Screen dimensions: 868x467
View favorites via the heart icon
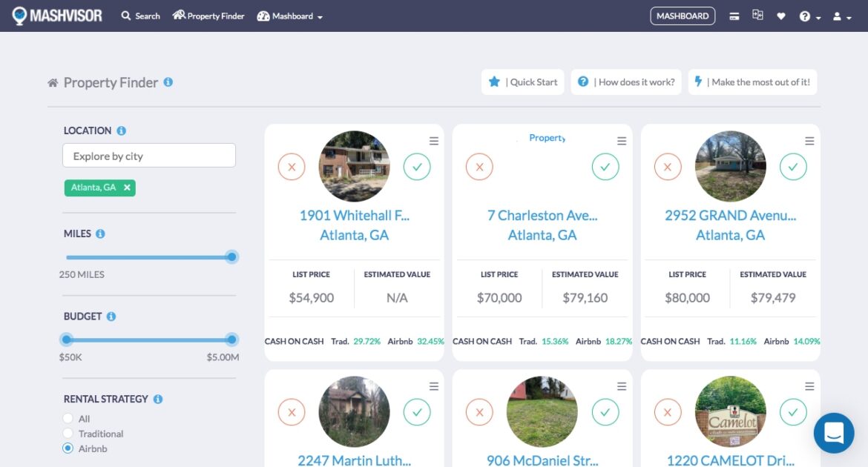781,16
